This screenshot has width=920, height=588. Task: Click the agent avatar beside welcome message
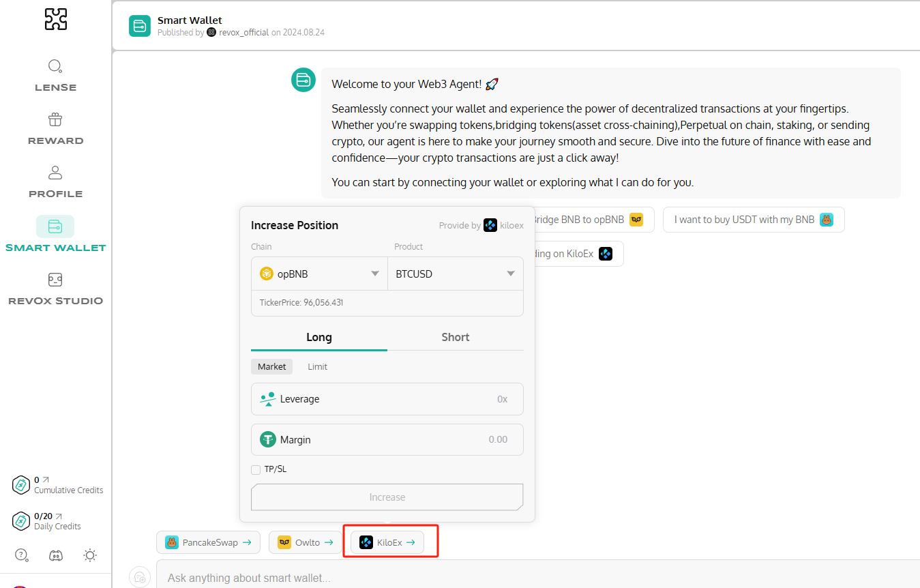(x=303, y=80)
